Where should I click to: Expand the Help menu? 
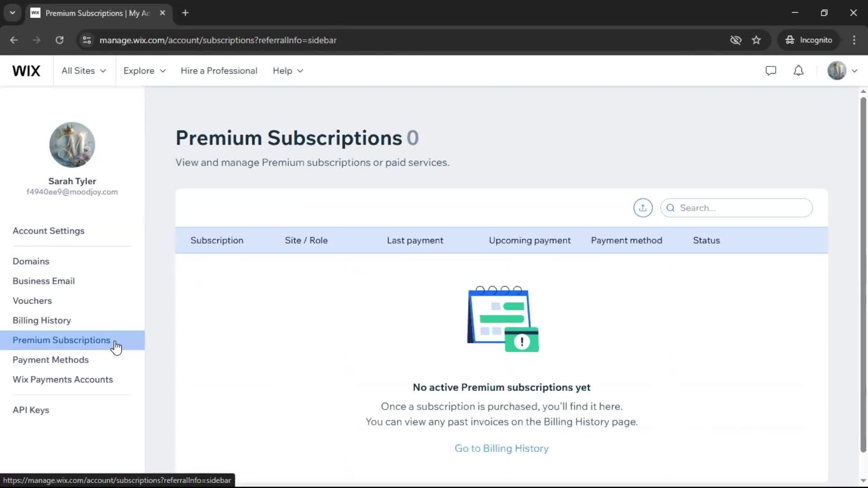pyautogui.click(x=288, y=71)
